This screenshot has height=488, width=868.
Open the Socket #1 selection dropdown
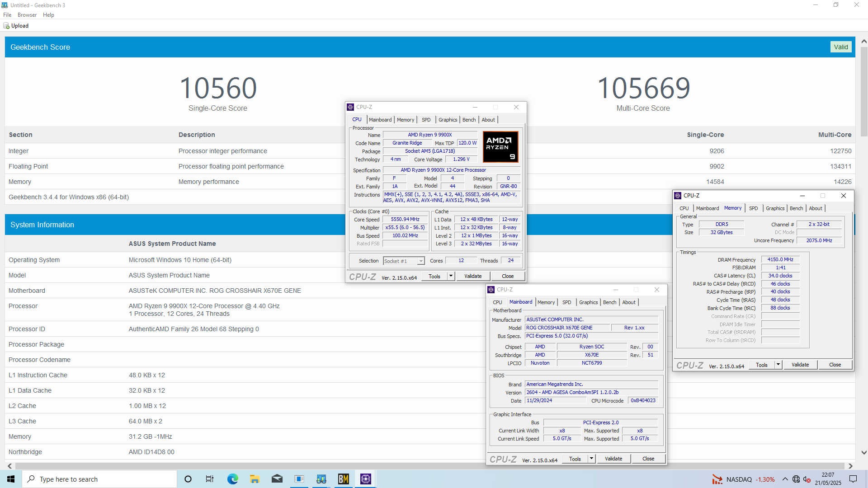[x=404, y=261]
